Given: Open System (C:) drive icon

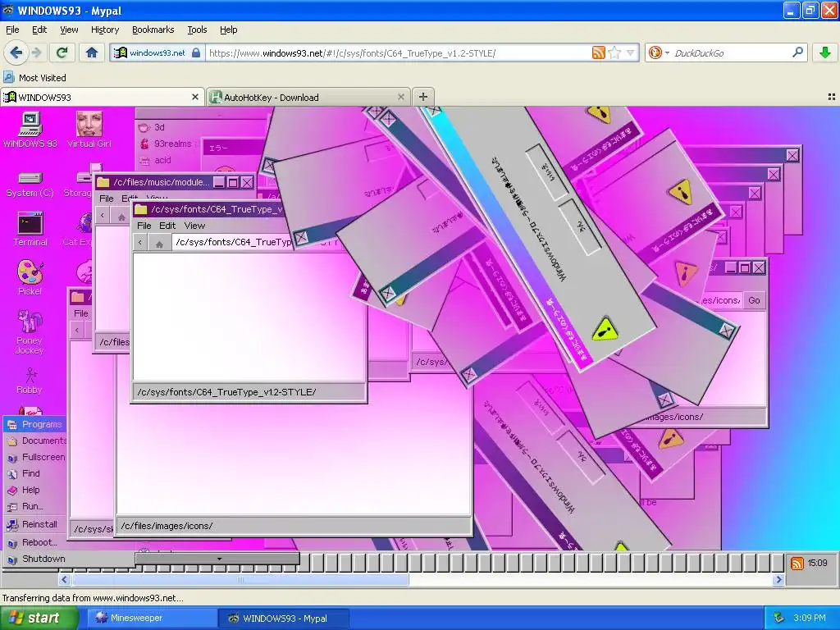Looking at the screenshot, I should 30,185.
